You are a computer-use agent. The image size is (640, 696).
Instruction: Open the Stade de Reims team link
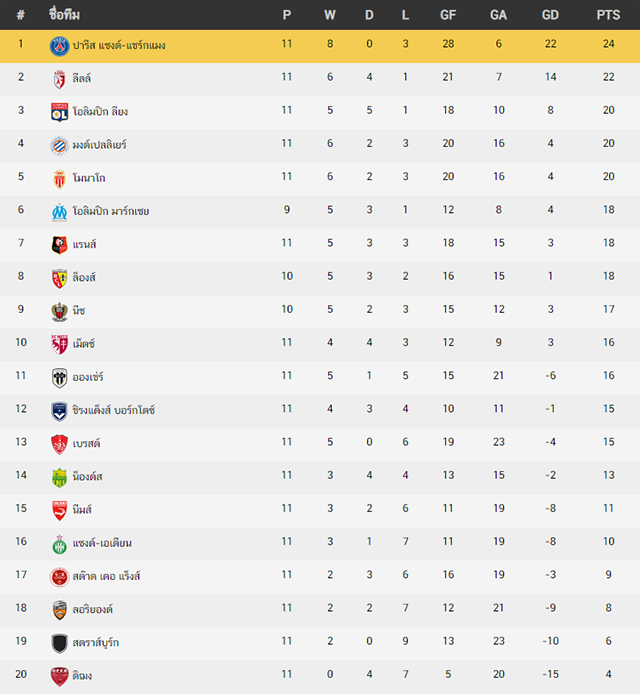[x=106, y=576]
